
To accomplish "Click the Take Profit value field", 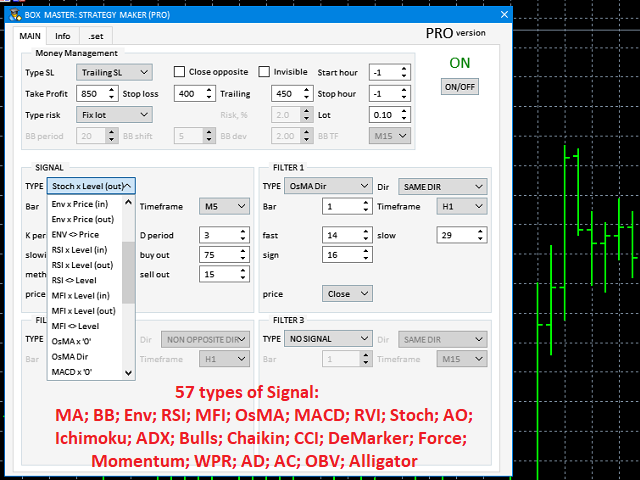I will [x=92, y=94].
